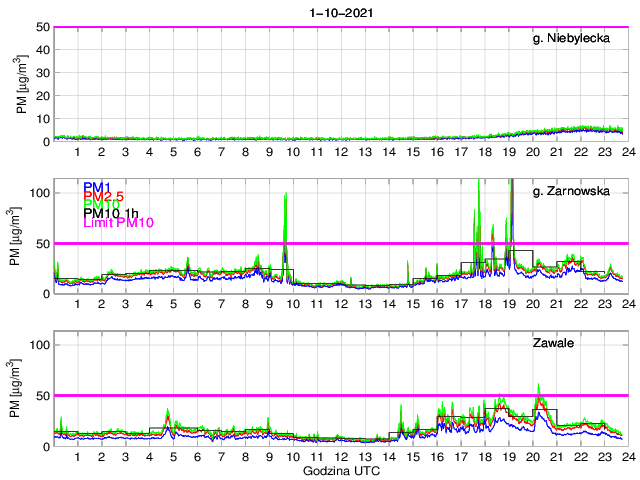Click the blue PM1 legend entry
This screenshot has height=480, width=640.
[x=98, y=187]
